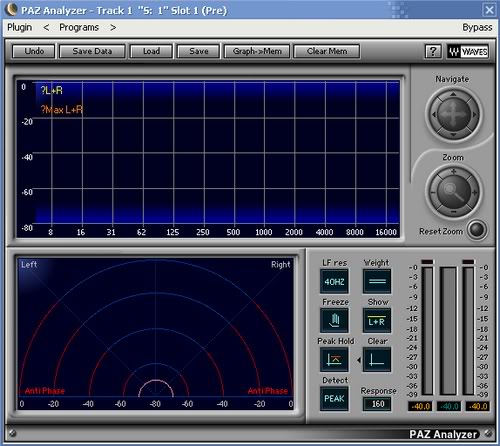Click the right Anti Phase label
The width and height of the screenshot is (500, 446).
tap(268, 391)
